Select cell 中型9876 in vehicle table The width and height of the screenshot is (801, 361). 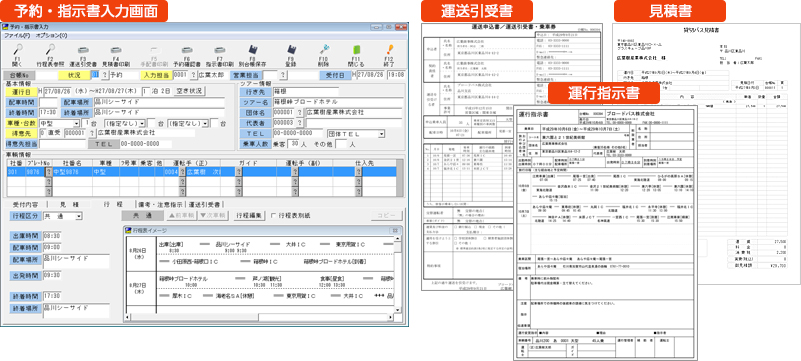click(x=72, y=172)
